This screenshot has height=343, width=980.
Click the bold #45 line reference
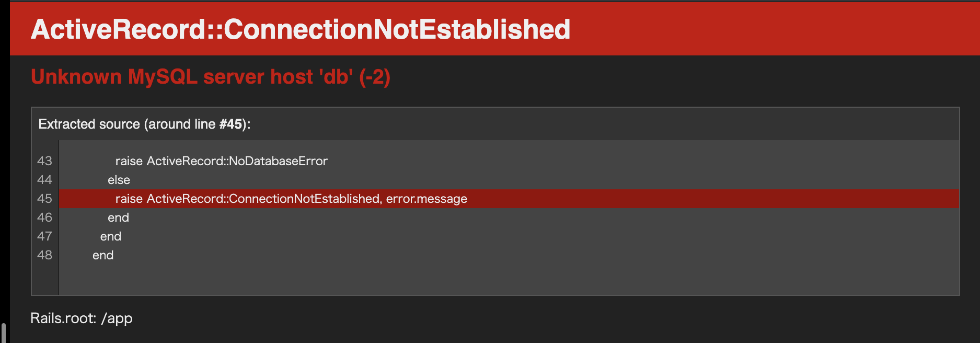click(x=230, y=124)
